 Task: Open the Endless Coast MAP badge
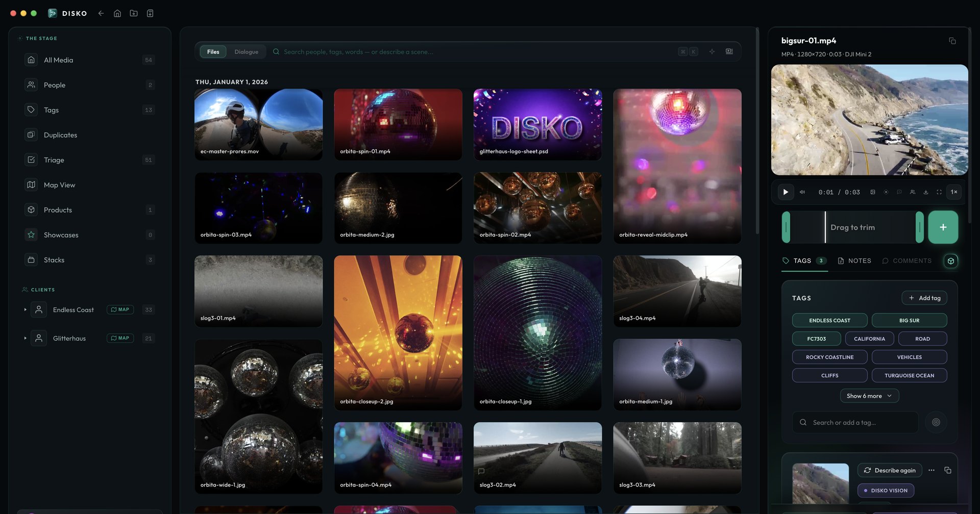point(120,310)
